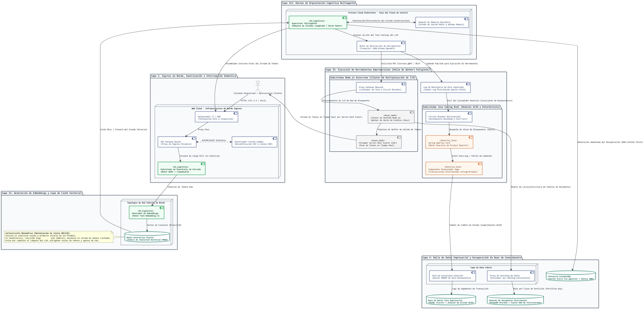Click the 'Cache Miss / Forward del Estado Vectorial' label
This screenshot has height=309, width=644.
(124, 129)
